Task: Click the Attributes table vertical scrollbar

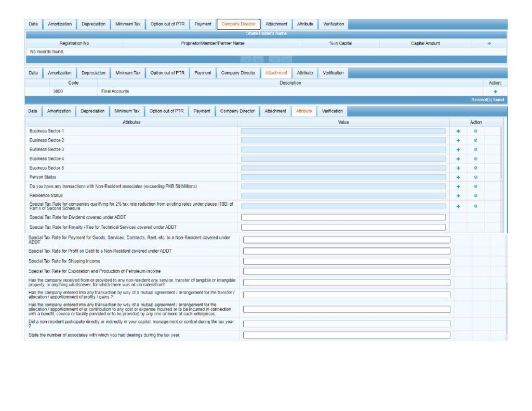Action: click(x=501, y=156)
